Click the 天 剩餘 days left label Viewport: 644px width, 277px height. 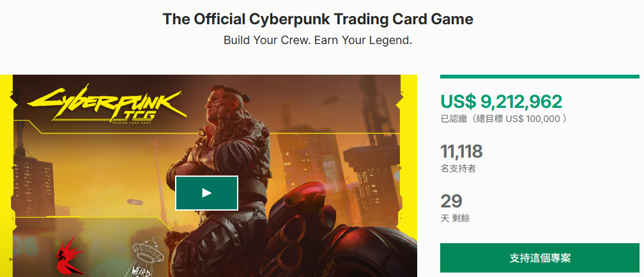(455, 219)
